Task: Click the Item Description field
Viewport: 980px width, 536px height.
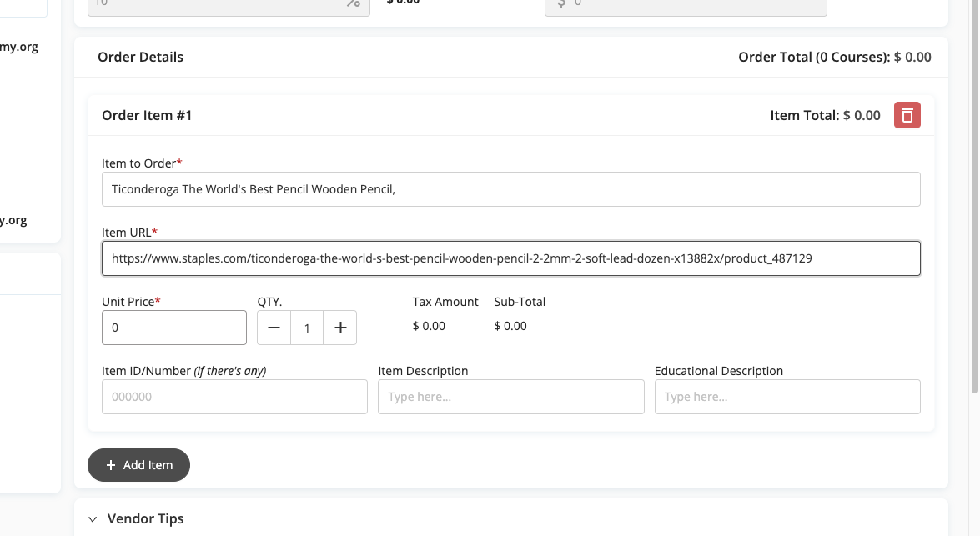Action: 510,397
